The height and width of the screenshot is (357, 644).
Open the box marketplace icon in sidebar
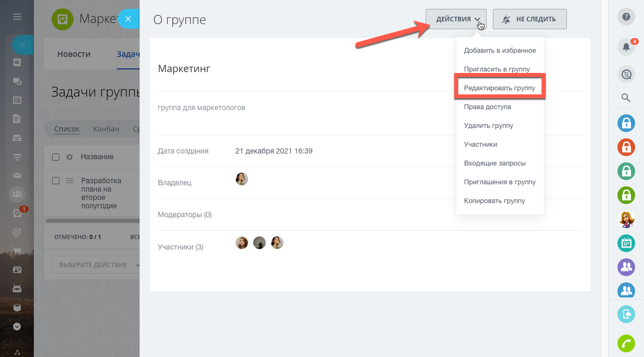coord(17,308)
